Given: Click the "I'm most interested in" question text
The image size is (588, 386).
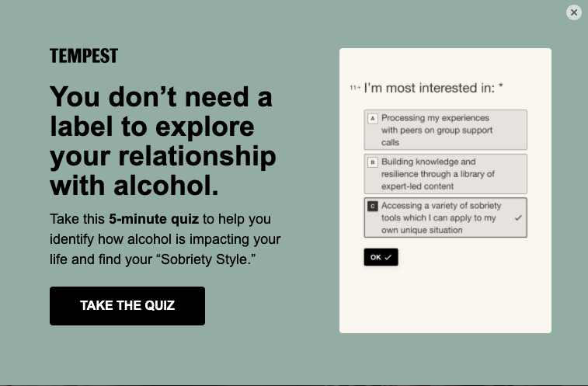Looking at the screenshot, I should [x=429, y=89].
